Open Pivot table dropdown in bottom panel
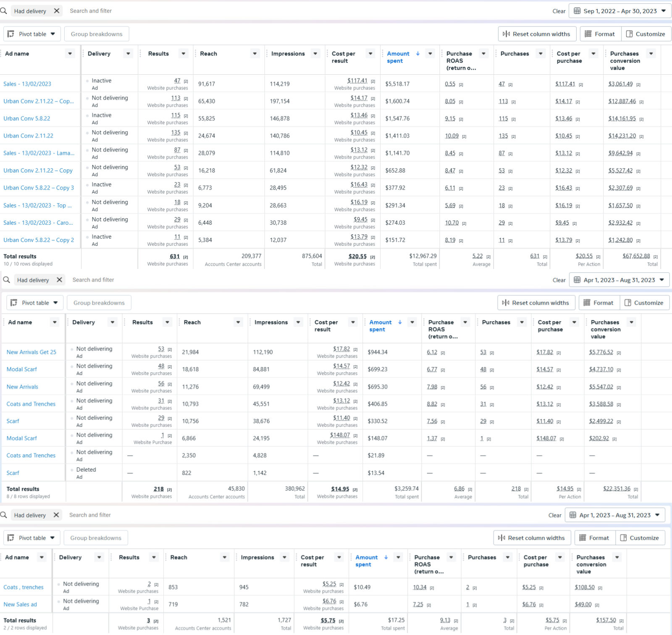The width and height of the screenshot is (672, 635). [x=32, y=538]
